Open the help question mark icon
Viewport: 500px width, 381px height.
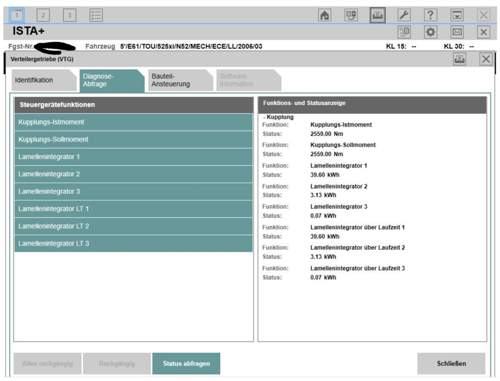pos(430,15)
